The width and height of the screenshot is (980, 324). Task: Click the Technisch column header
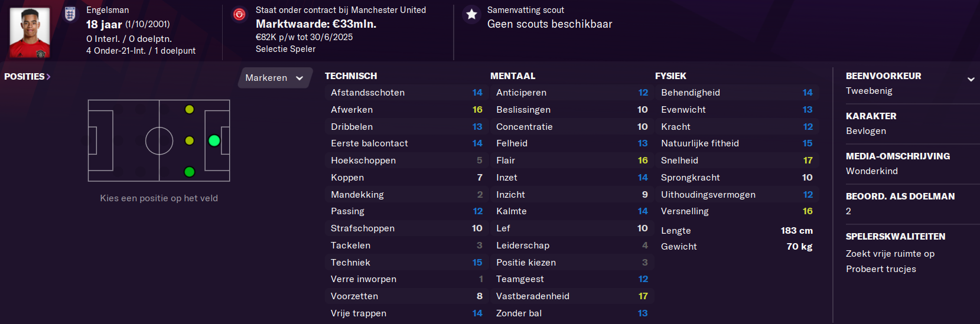click(351, 76)
